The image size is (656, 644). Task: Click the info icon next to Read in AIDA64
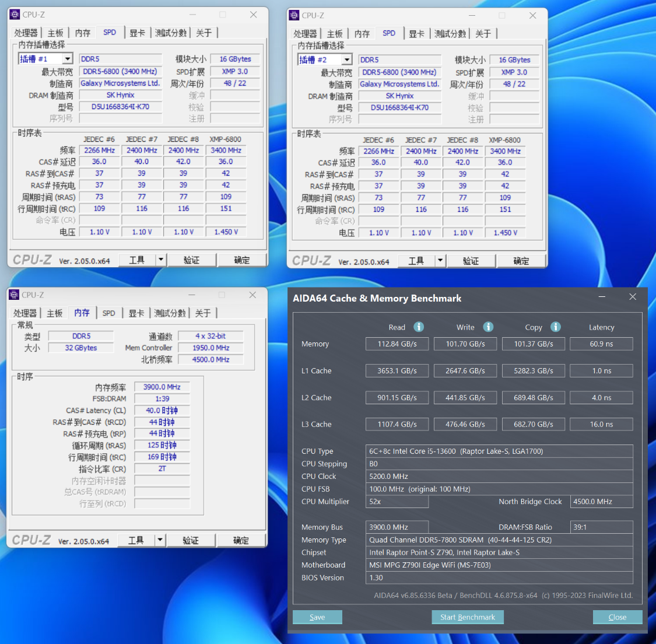[418, 327]
